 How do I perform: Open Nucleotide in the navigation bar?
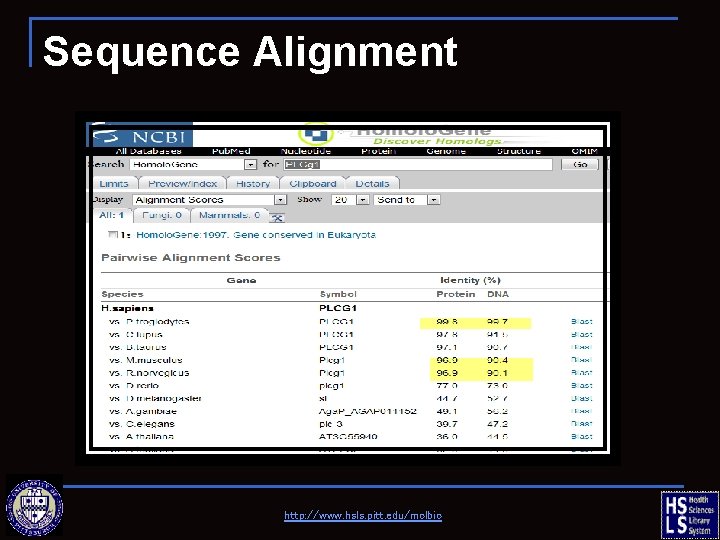point(305,151)
